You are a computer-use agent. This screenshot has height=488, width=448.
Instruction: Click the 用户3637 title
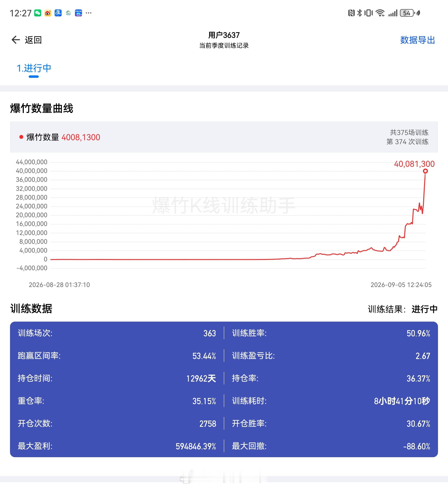(x=224, y=35)
